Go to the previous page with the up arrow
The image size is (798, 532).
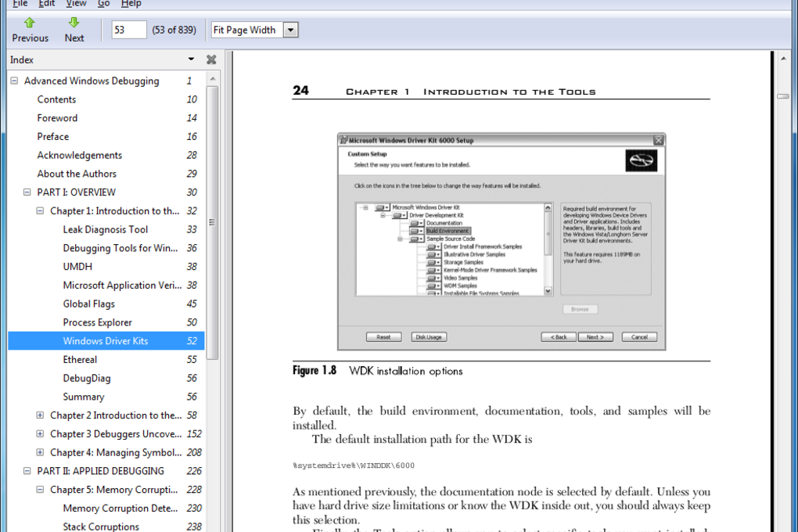click(30, 23)
